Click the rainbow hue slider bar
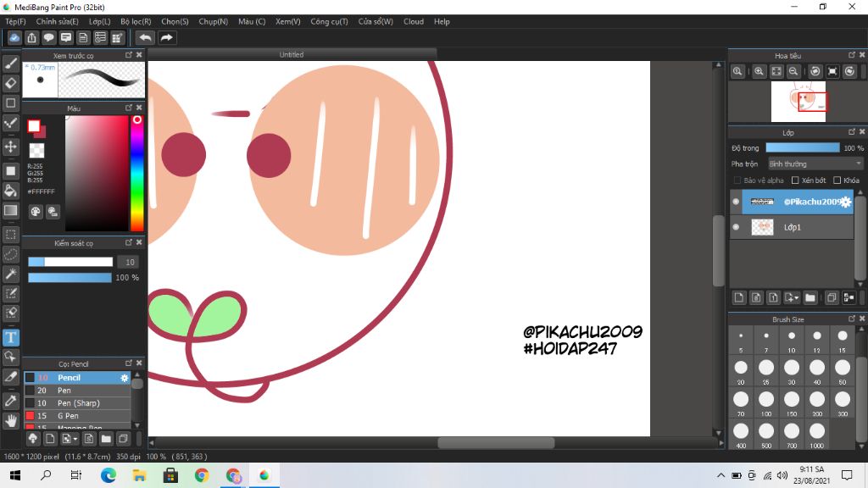The width and height of the screenshot is (868, 488). tap(136, 174)
